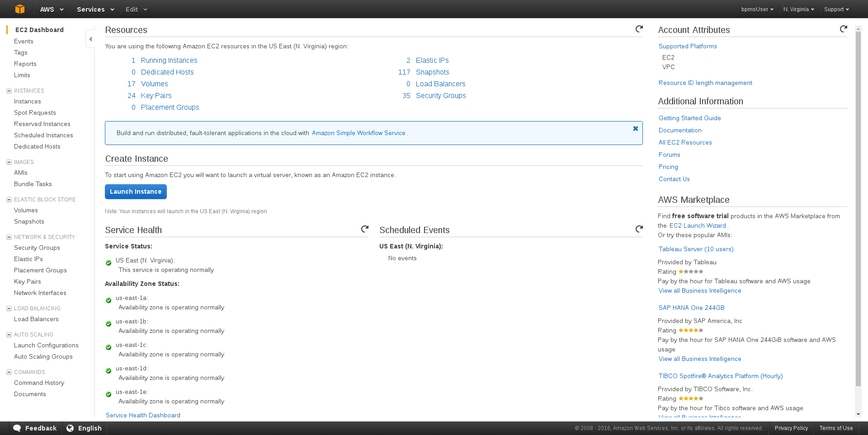
Task: Collapse the INSTANCES navigation group
Action: 9,91
